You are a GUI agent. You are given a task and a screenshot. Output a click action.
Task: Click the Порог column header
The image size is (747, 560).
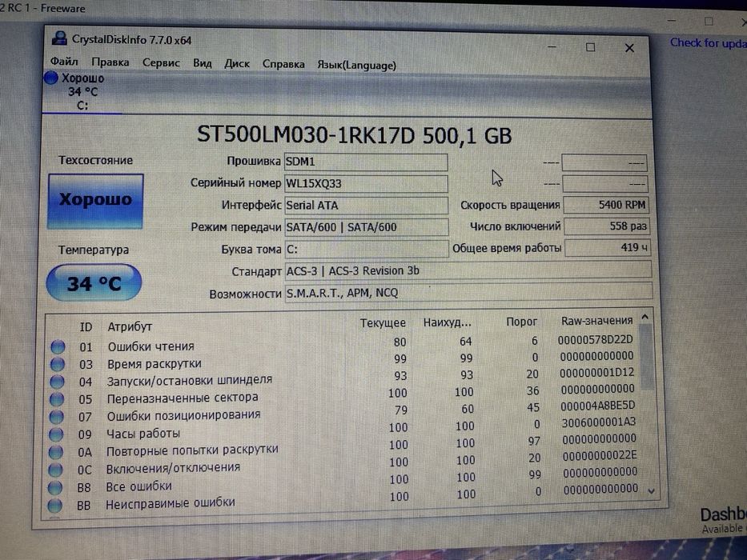(522, 322)
